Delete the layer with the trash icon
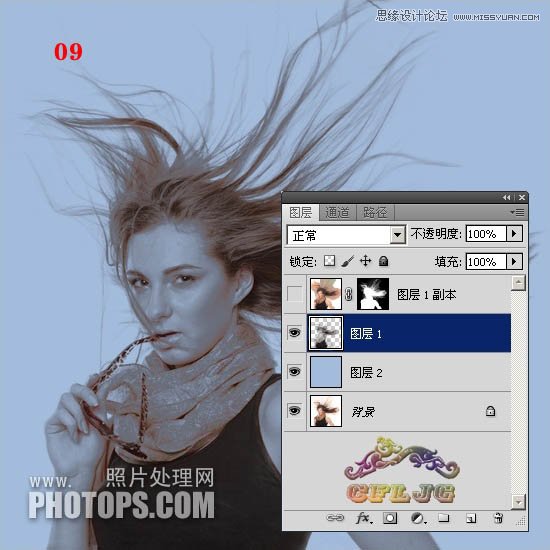 (498, 518)
